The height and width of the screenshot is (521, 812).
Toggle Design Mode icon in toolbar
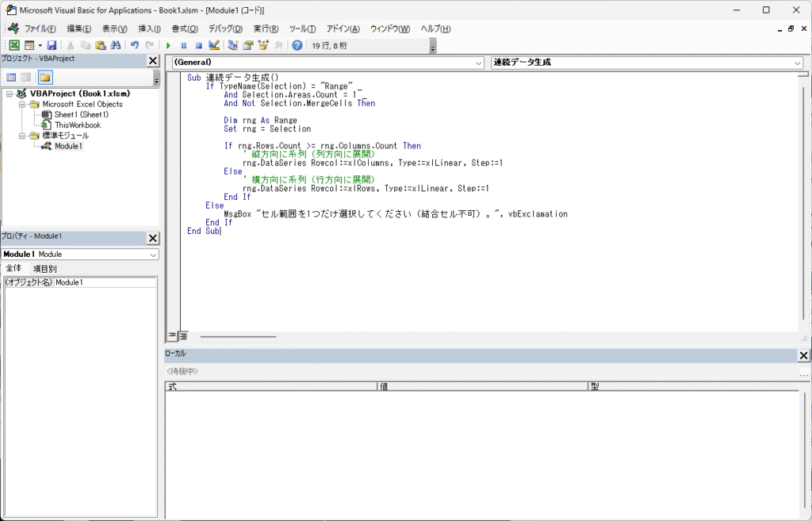(x=213, y=46)
